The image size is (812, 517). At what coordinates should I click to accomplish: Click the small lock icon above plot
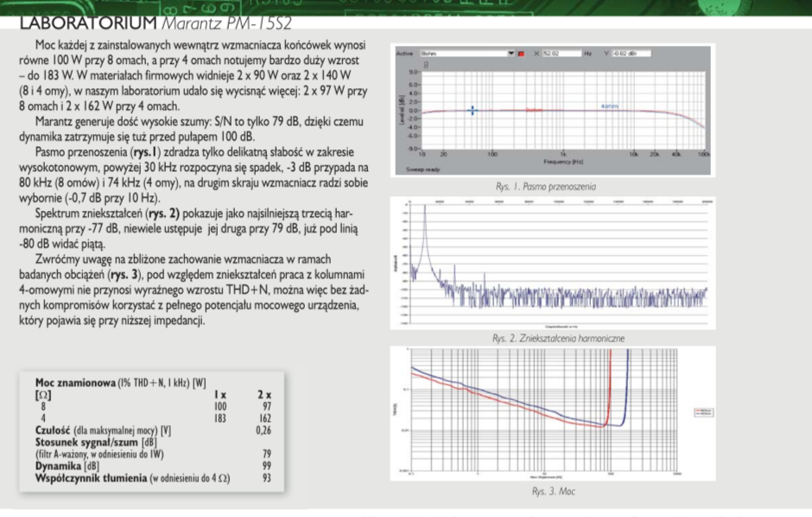(426, 65)
